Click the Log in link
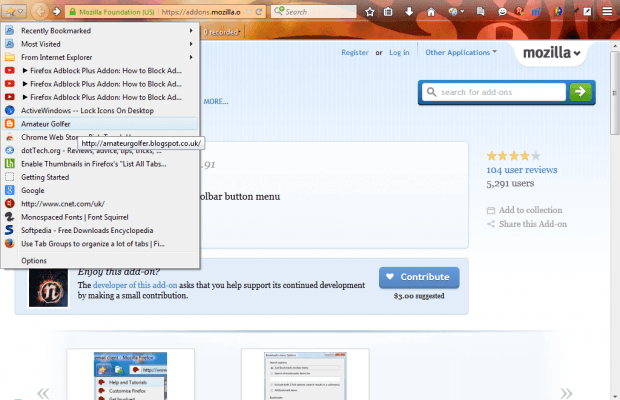This screenshot has width=620, height=400. [x=399, y=52]
